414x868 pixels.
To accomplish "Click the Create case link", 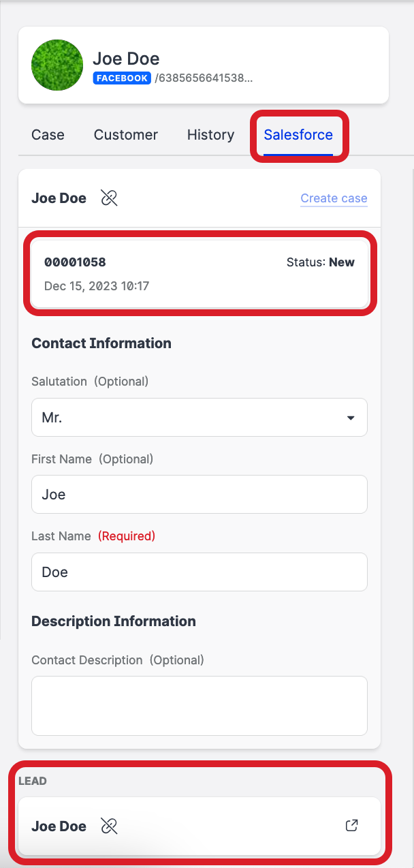I will coord(334,198).
